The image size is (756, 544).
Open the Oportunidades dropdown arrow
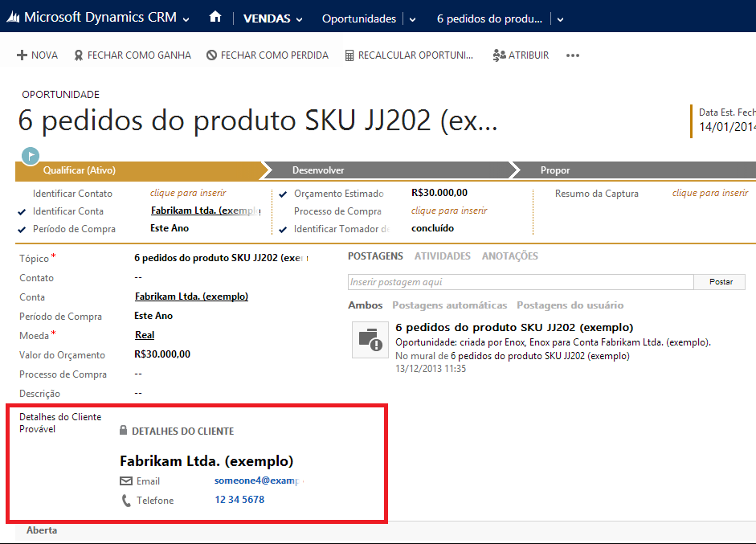pyautogui.click(x=412, y=19)
